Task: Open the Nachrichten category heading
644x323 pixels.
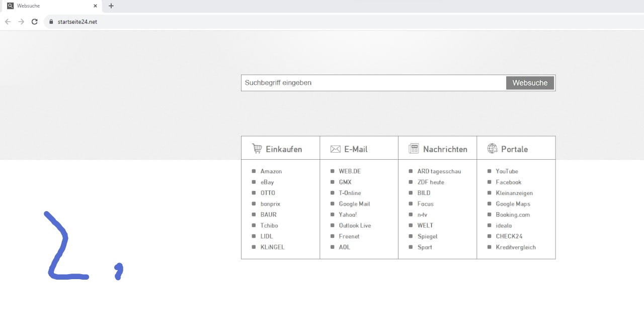Action: click(x=445, y=149)
